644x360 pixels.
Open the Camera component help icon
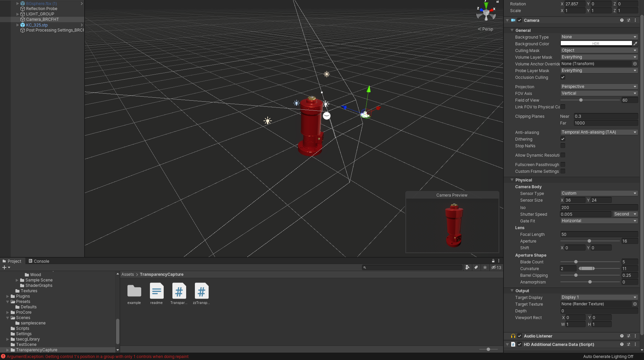621,20
